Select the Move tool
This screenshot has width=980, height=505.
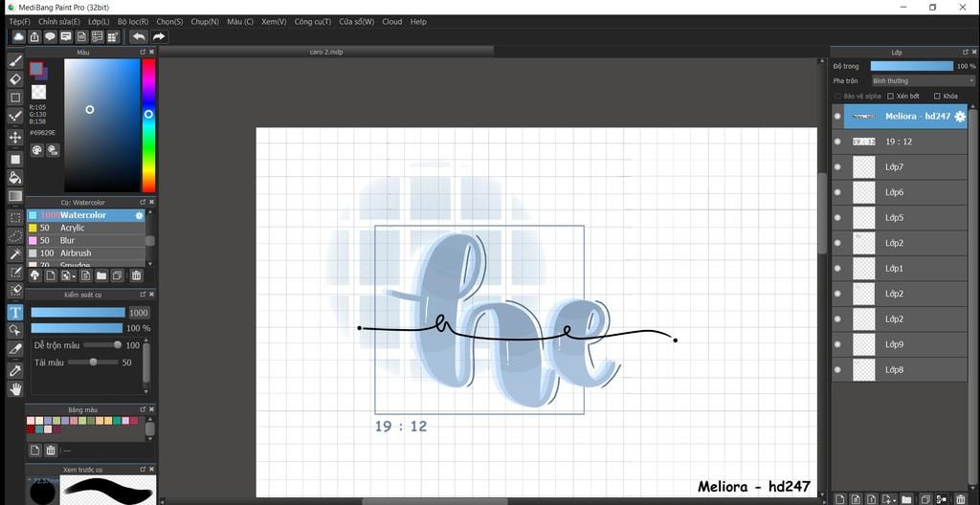coord(15,138)
